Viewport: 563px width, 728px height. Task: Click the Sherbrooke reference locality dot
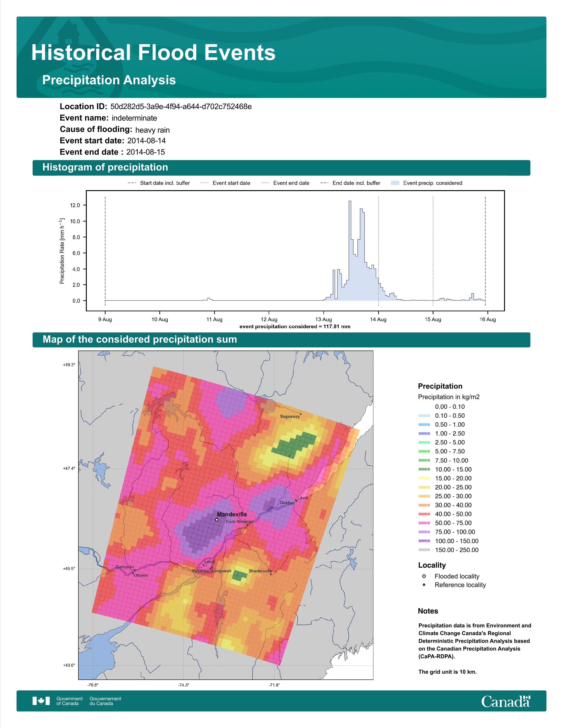(271, 574)
